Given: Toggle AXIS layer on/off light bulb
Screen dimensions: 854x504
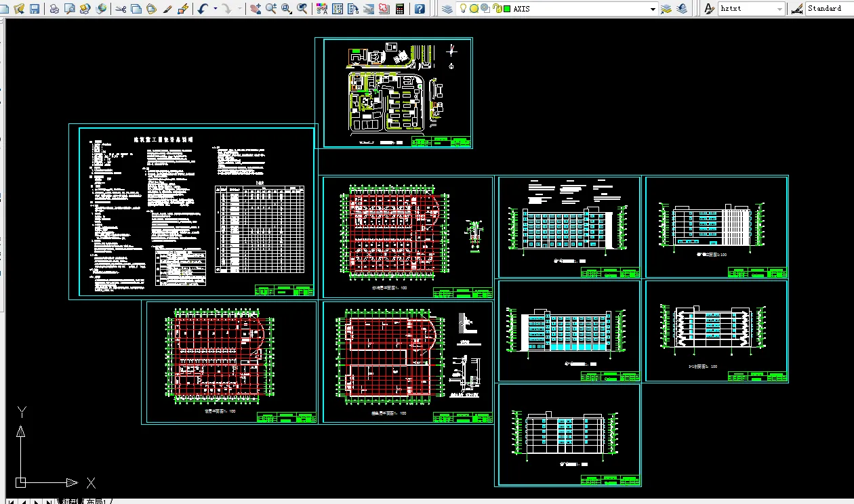Looking at the screenshot, I should (x=464, y=9).
